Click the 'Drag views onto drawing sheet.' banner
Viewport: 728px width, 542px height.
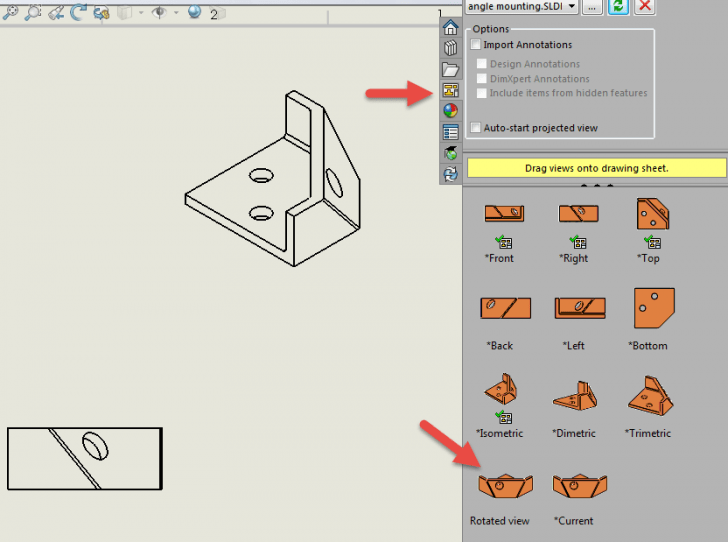[597, 168]
